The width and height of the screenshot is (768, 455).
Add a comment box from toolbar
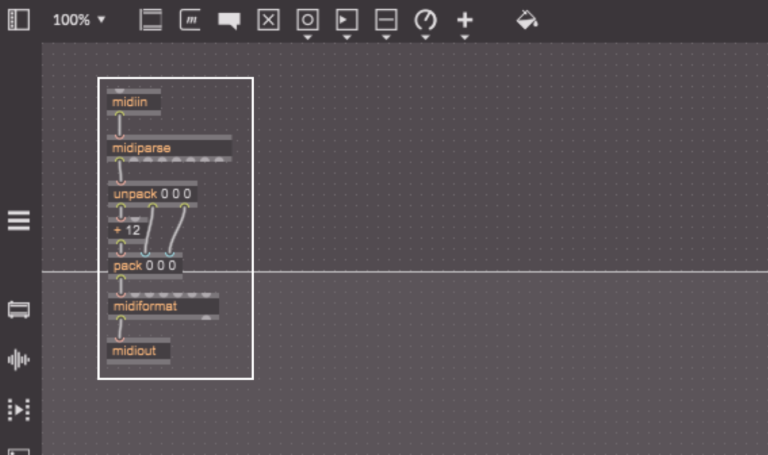tap(229, 21)
